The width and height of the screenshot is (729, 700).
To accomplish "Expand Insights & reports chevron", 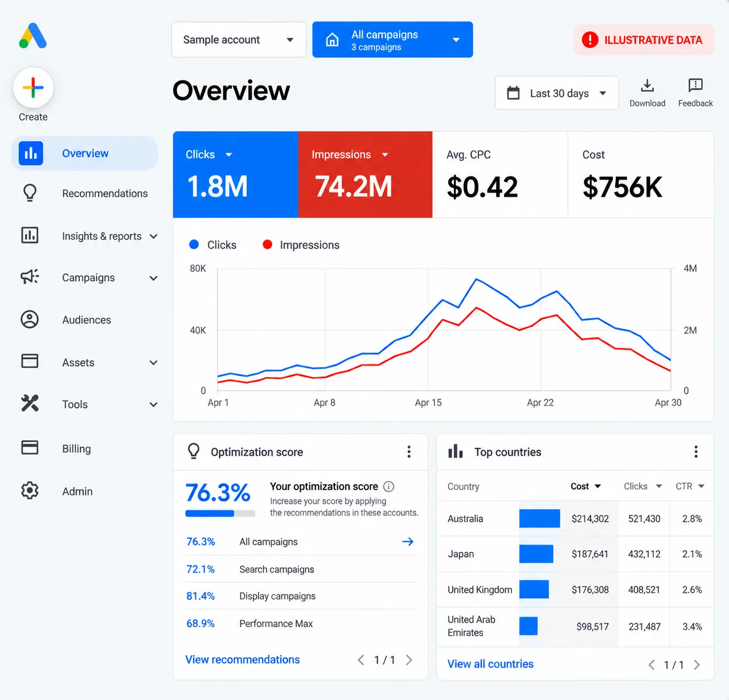I will (x=153, y=236).
